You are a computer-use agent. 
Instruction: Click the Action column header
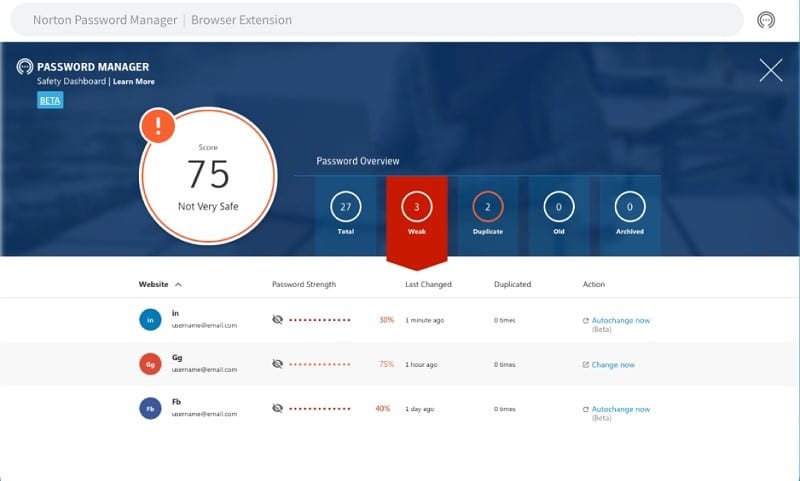(x=594, y=284)
